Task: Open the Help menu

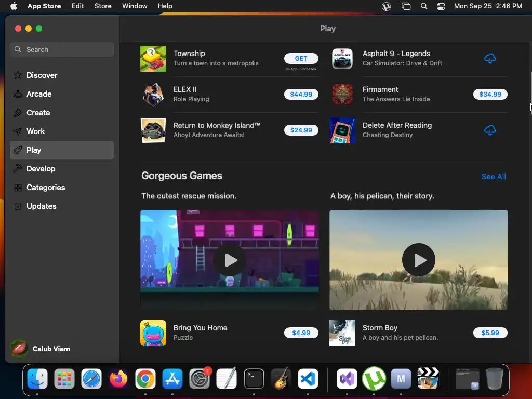Action: tap(165, 6)
